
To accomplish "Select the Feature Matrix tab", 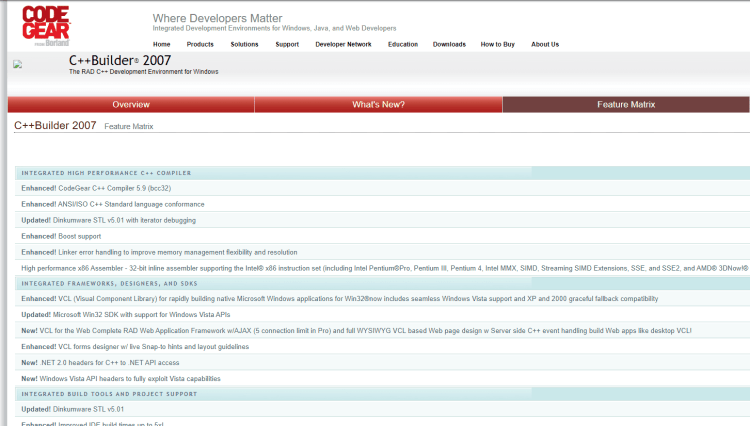I will pos(626,105).
